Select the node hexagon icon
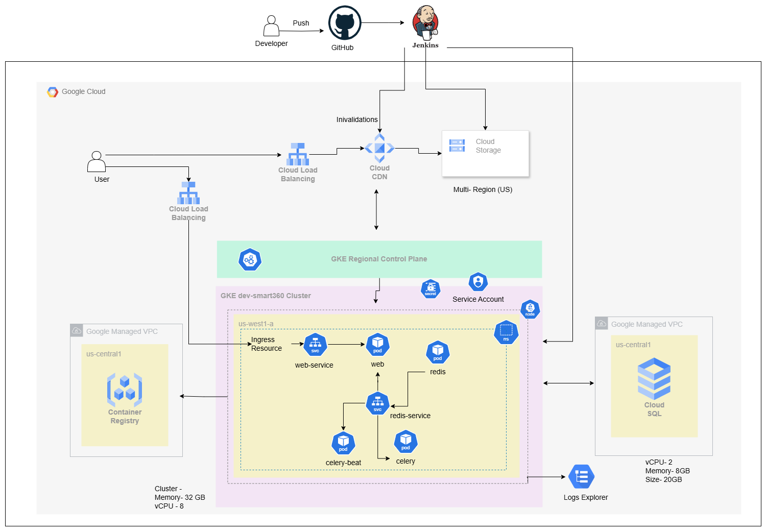 530,309
